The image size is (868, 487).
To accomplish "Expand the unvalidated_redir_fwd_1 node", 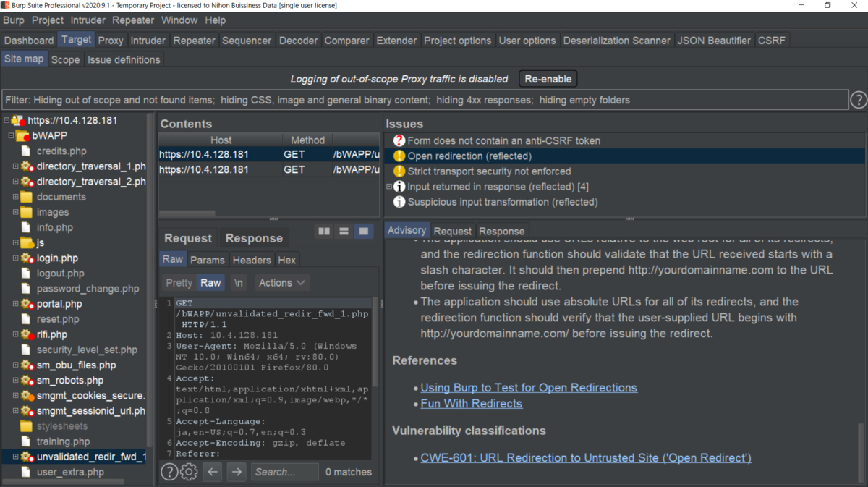I will point(16,457).
